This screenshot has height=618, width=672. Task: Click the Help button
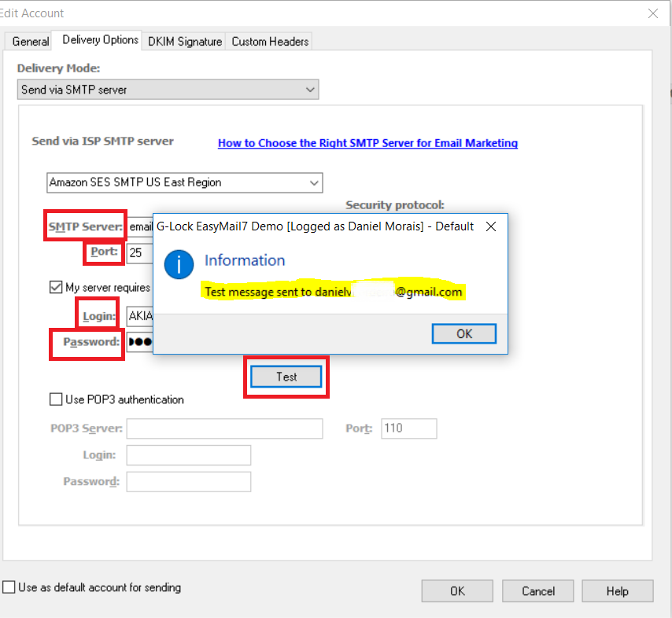pyautogui.click(x=618, y=591)
